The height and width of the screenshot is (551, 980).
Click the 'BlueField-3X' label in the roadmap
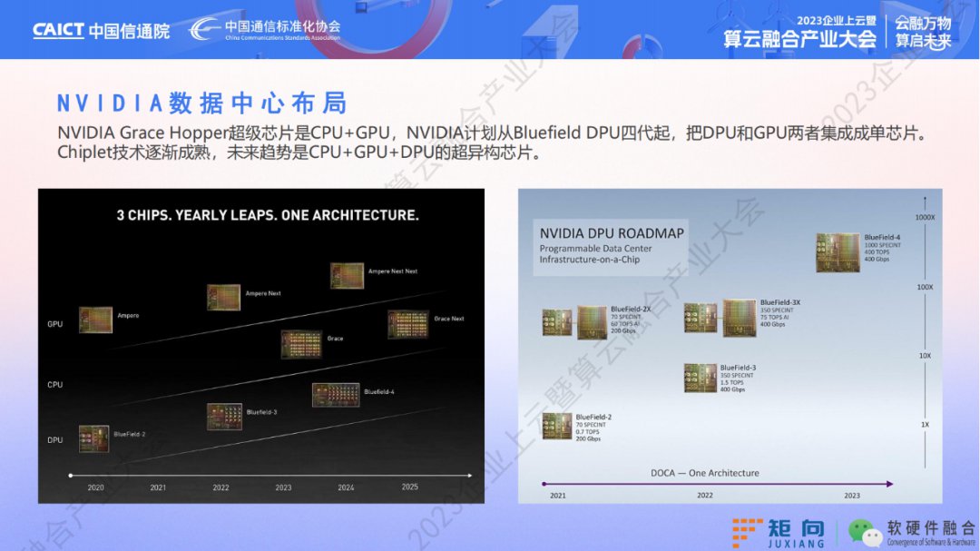780,302
